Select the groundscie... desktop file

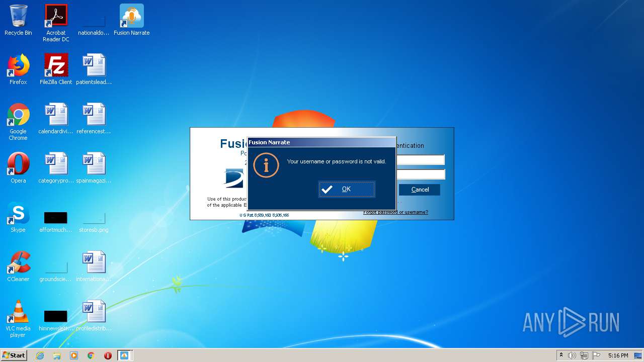[56, 270]
